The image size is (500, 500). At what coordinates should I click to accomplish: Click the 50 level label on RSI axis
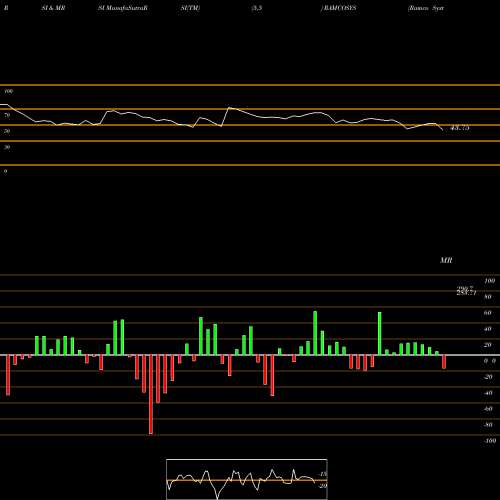coord(7,131)
